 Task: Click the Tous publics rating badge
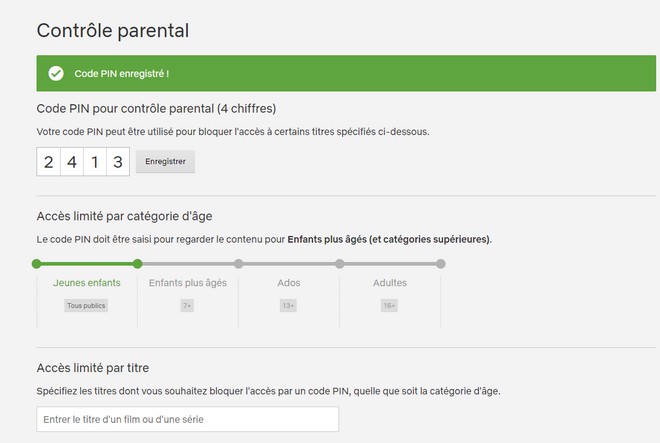86,305
